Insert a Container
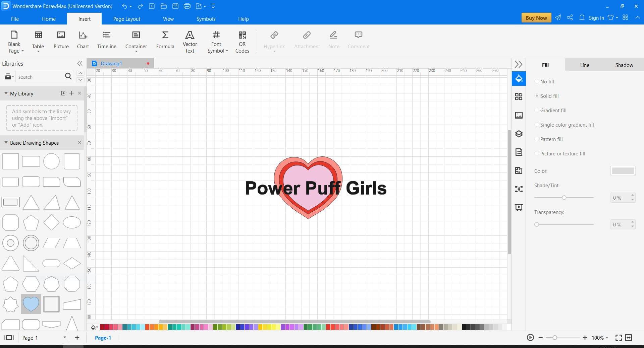The image size is (644, 348). point(136,42)
